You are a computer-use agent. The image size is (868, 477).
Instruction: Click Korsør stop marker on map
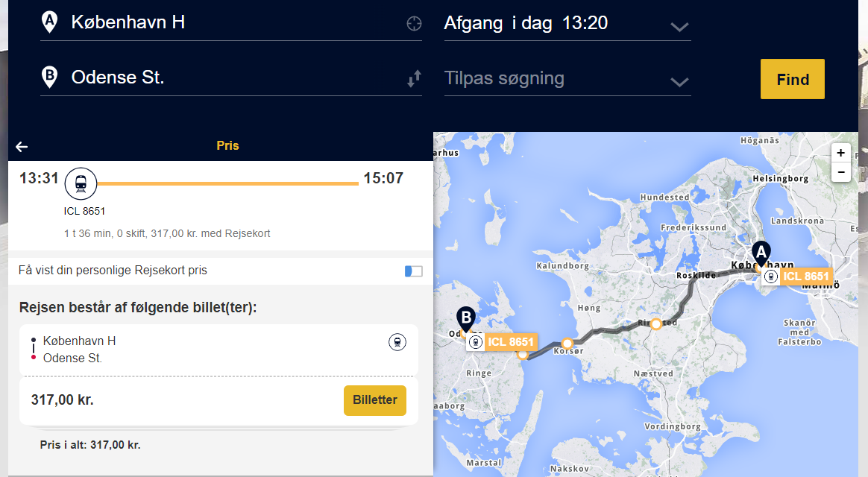click(567, 344)
